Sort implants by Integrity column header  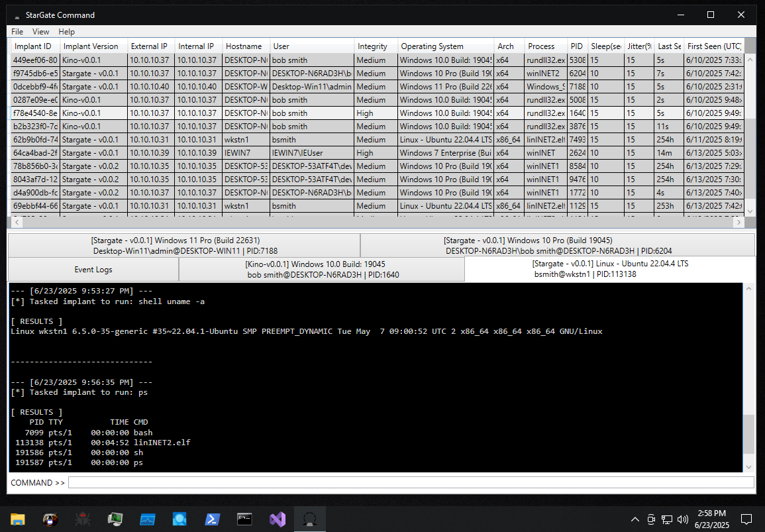(372, 46)
